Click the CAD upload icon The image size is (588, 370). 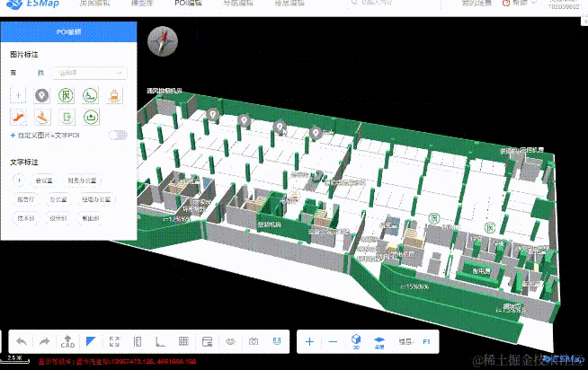point(67,341)
